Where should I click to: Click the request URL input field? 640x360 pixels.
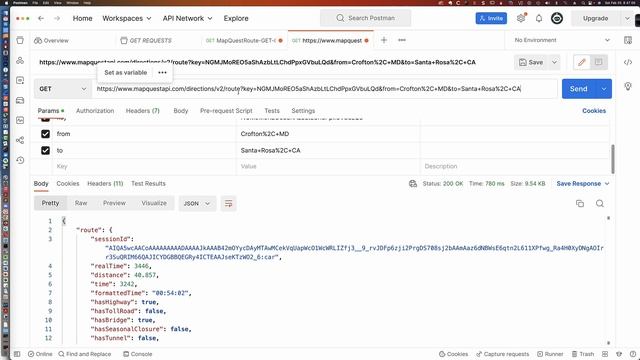coord(324,89)
